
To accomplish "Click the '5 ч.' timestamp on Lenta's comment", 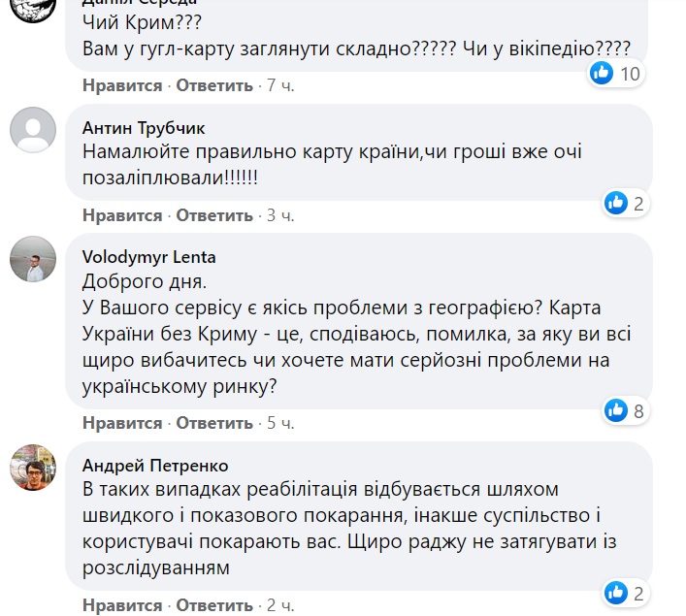I will 279,423.
